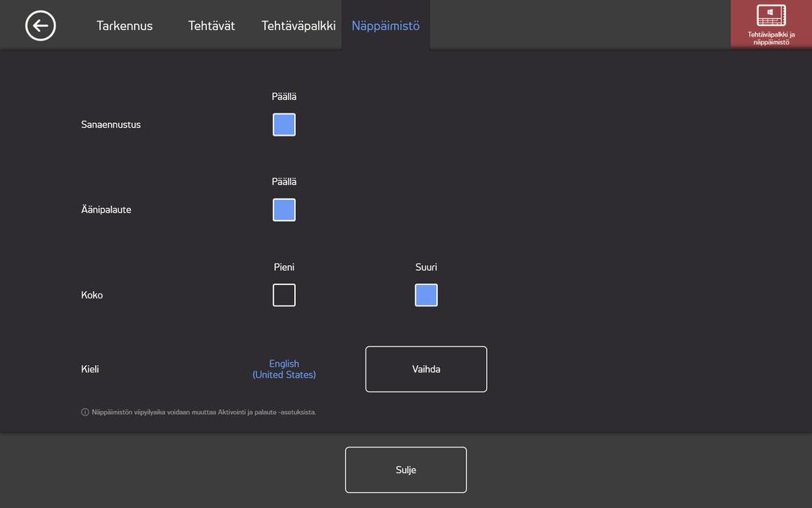Click the Kieli label
Screen dimensions: 812x508
(x=90, y=369)
